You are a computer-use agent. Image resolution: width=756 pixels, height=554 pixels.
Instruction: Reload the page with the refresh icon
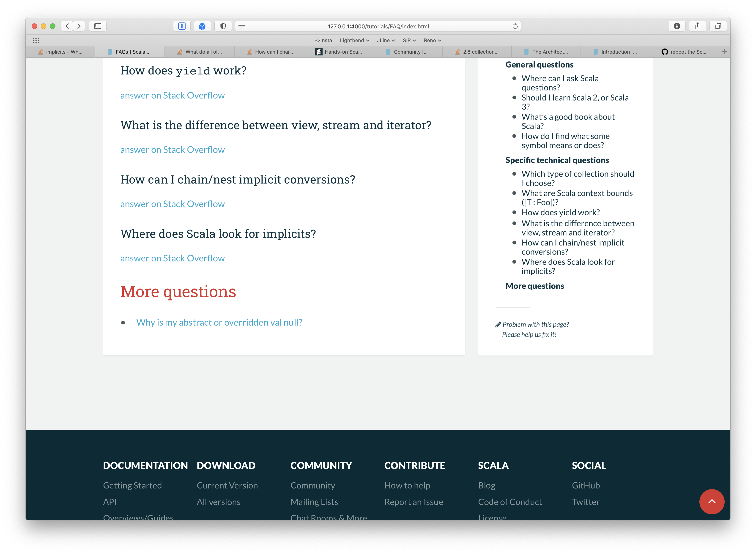515,26
